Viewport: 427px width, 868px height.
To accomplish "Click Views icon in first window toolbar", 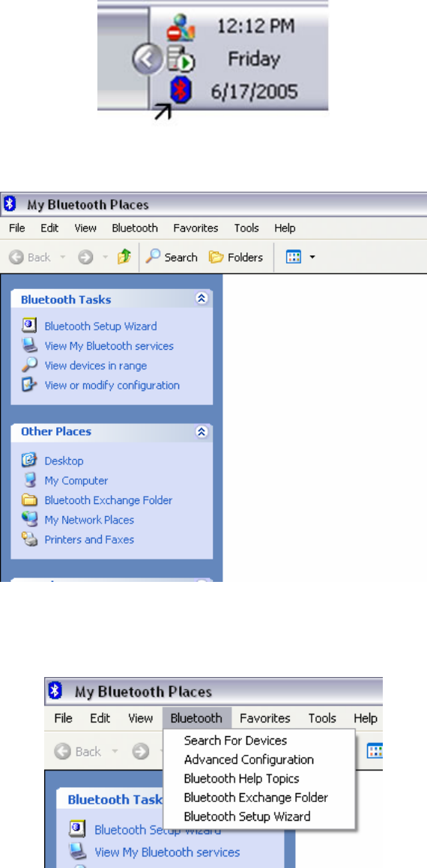I will click(294, 257).
